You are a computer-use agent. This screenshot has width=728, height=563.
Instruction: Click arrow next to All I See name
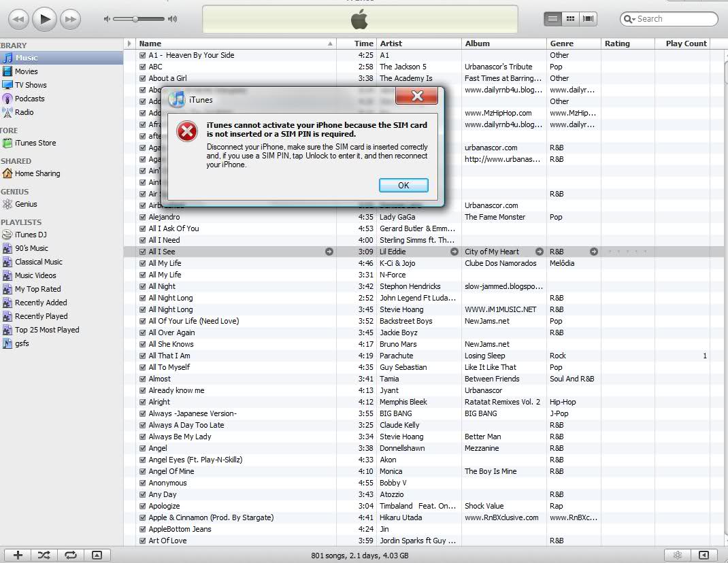point(329,252)
